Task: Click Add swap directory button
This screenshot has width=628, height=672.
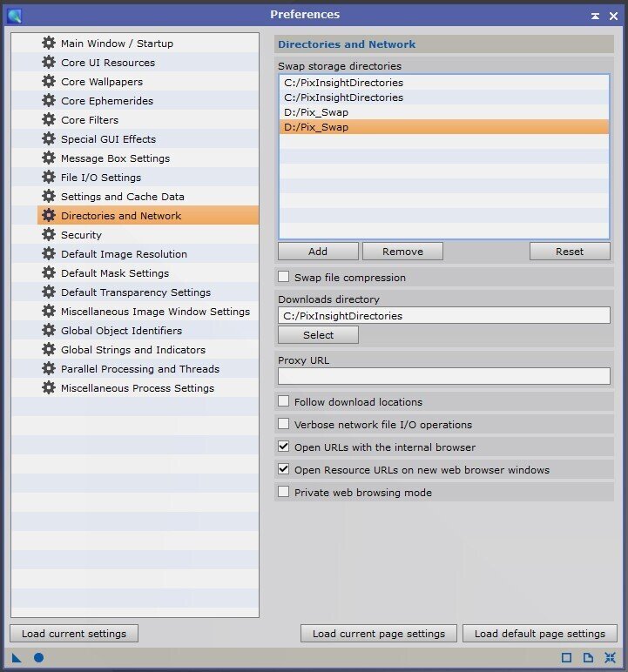Action: (318, 252)
